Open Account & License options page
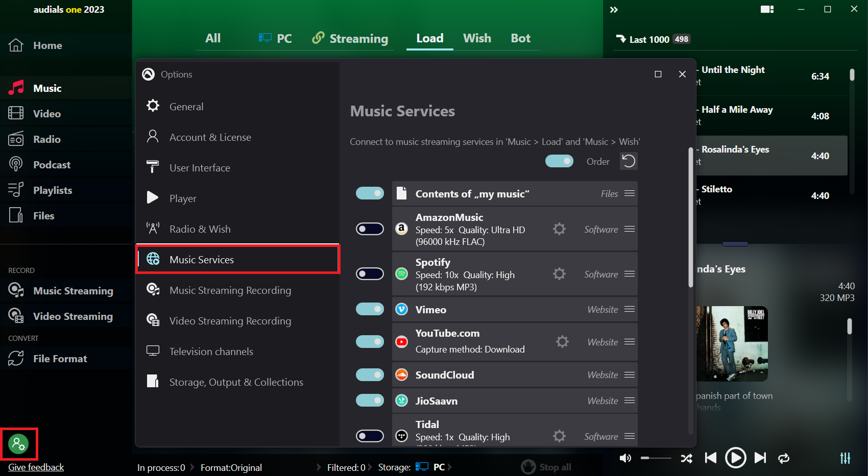 237,137
